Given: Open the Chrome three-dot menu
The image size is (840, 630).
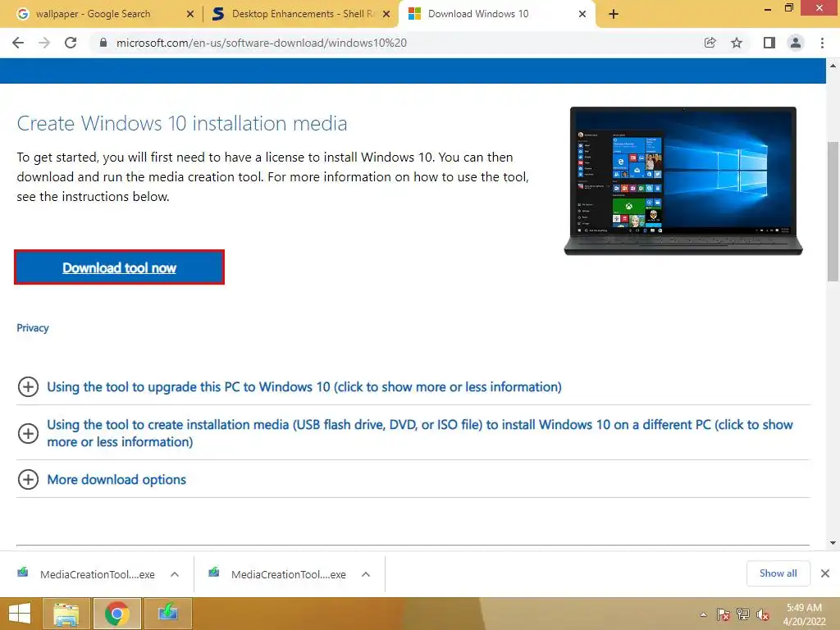Looking at the screenshot, I should click(x=822, y=43).
